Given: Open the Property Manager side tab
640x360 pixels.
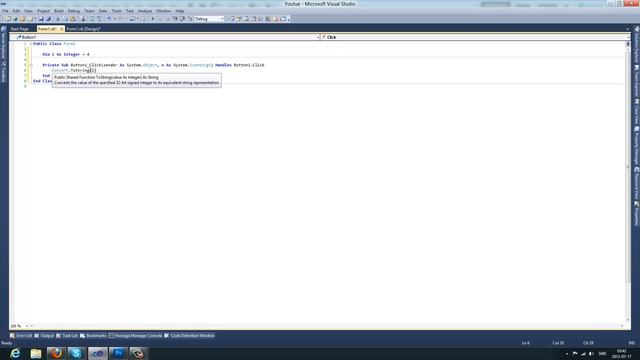Looking at the screenshot, I should [636, 145].
